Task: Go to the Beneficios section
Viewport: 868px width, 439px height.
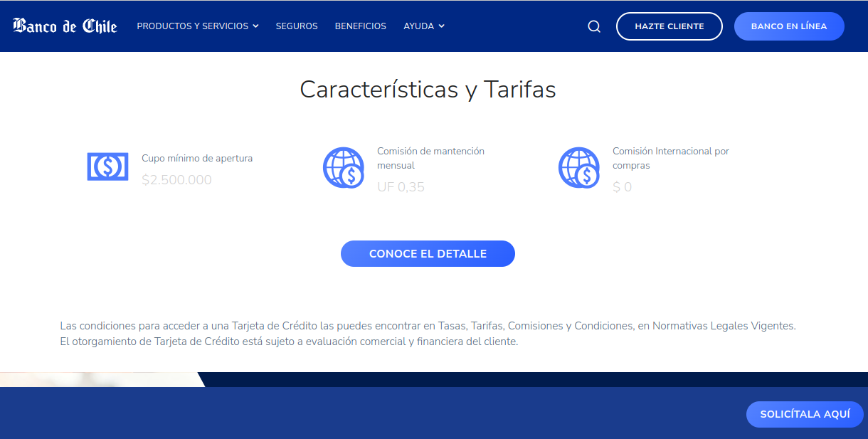Action: tap(361, 26)
